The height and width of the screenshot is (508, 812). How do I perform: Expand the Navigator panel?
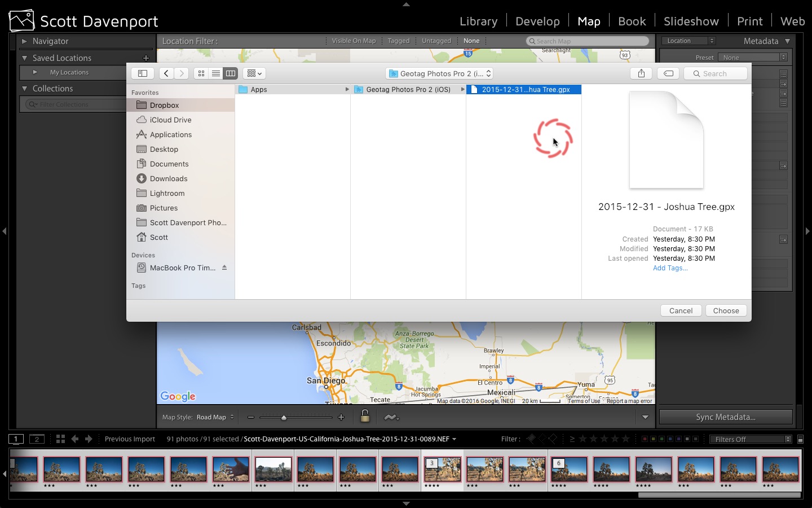click(x=24, y=41)
